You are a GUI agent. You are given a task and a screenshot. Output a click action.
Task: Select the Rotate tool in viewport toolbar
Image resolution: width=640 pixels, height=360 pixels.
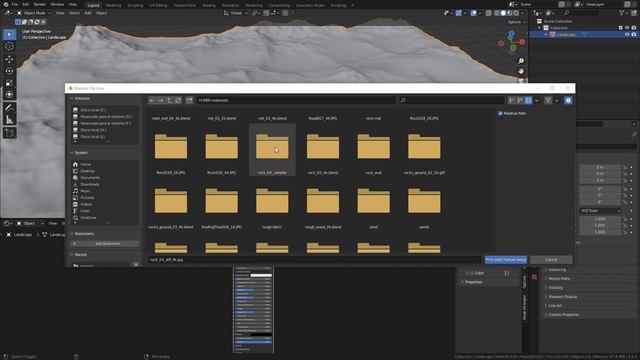(9, 71)
